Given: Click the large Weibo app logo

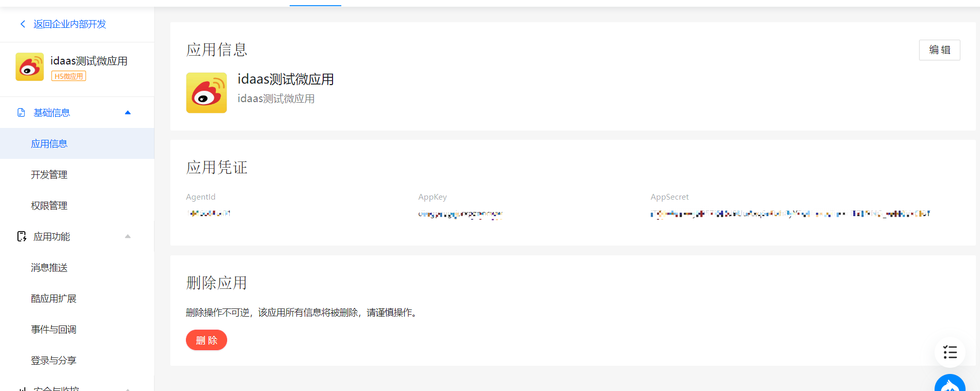Looking at the screenshot, I should click(207, 93).
